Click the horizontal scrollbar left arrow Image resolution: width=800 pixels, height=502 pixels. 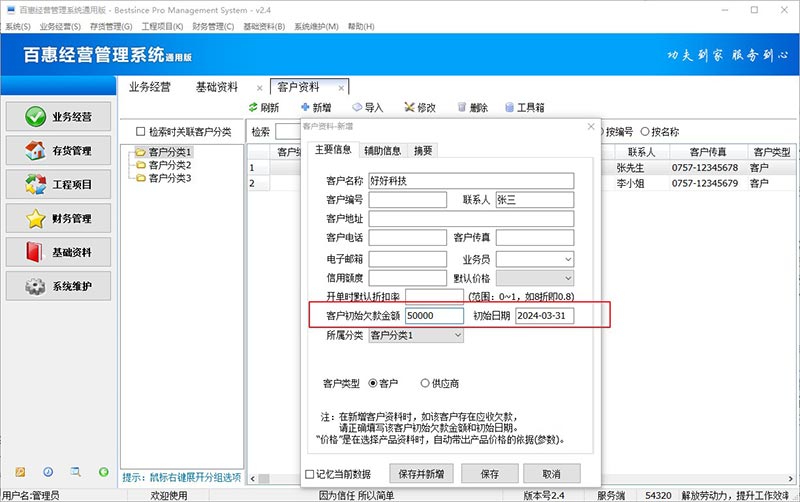point(253,479)
